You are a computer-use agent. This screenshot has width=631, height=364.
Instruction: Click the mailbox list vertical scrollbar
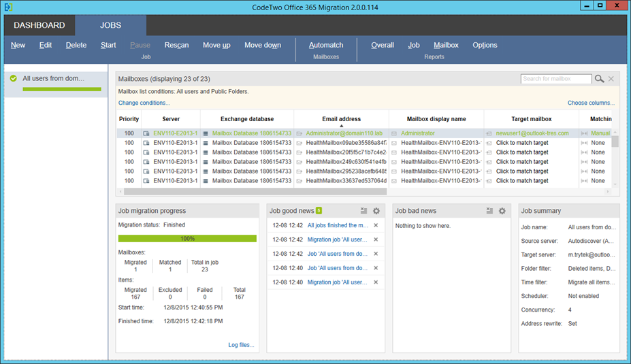tap(615, 141)
